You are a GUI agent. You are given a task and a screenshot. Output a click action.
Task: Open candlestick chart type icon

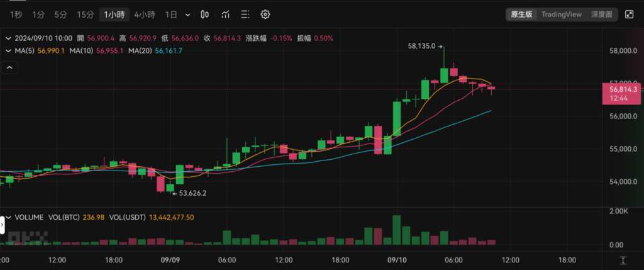[x=204, y=15]
